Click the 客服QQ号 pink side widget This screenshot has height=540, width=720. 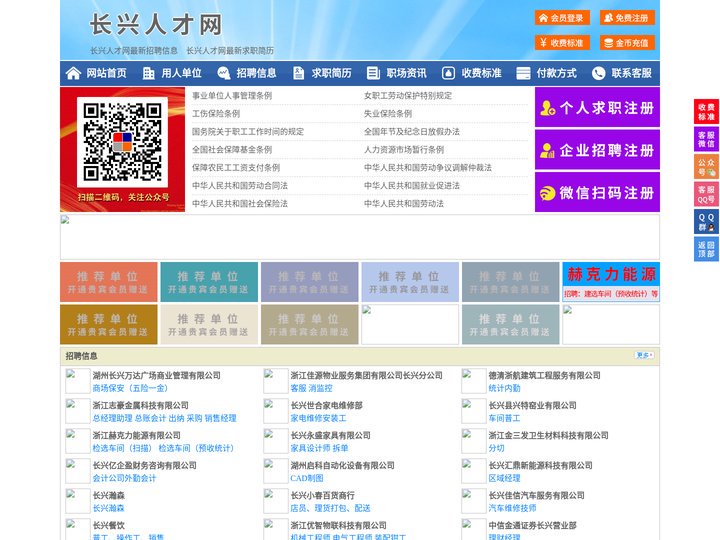tap(706, 194)
